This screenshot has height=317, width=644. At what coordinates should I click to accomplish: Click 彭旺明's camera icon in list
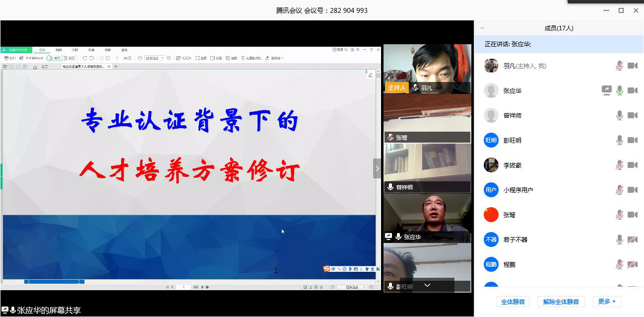[x=632, y=140]
